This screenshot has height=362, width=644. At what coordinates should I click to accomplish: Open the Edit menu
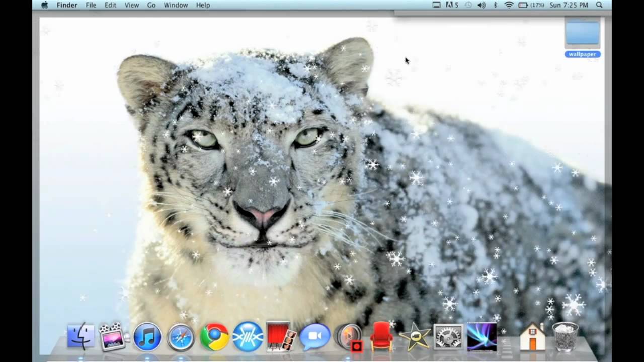[x=110, y=5]
